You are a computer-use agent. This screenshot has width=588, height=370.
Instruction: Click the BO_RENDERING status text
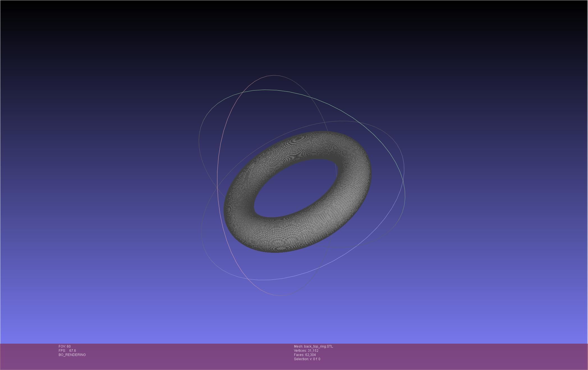point(72,355)
